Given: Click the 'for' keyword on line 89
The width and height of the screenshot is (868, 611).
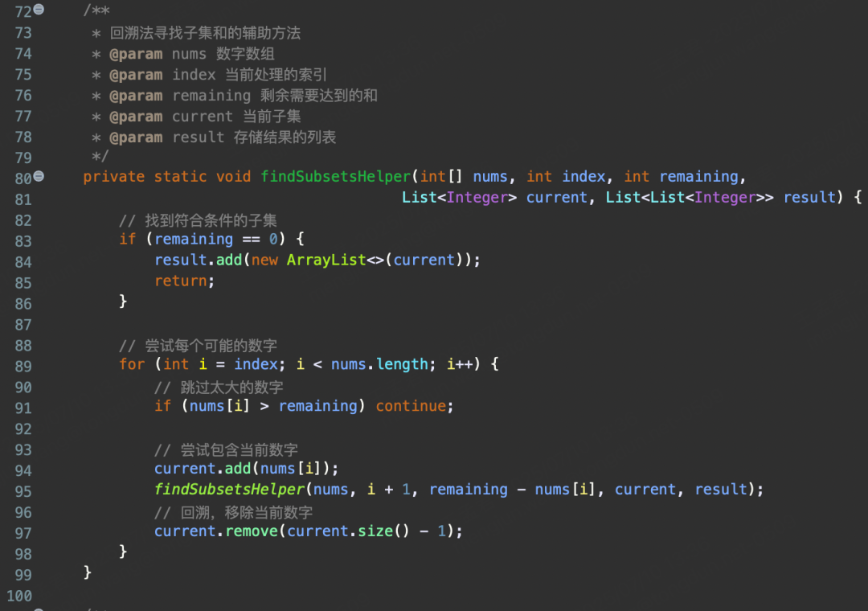Looking at the screenshot, I should pyautogui.click(x=132, y=364).
